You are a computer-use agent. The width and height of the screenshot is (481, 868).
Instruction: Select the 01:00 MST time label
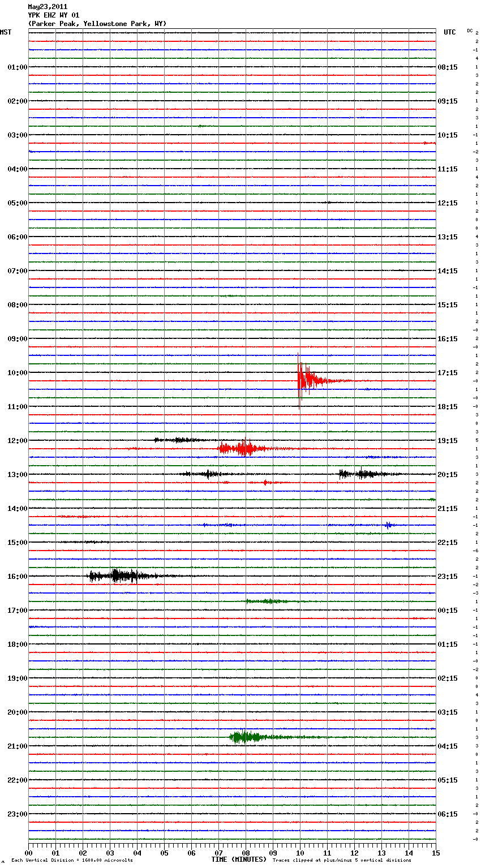click(18, 67)
